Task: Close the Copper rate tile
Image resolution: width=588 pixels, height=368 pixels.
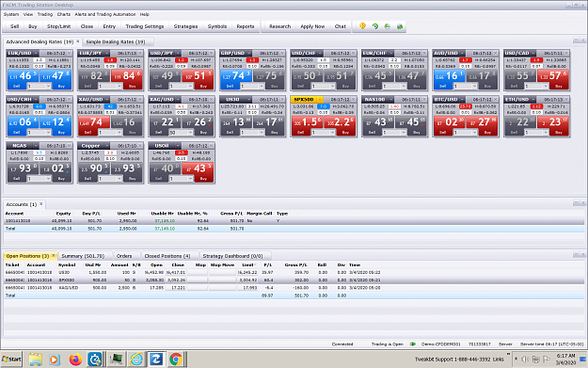Action: coord(140,146)
